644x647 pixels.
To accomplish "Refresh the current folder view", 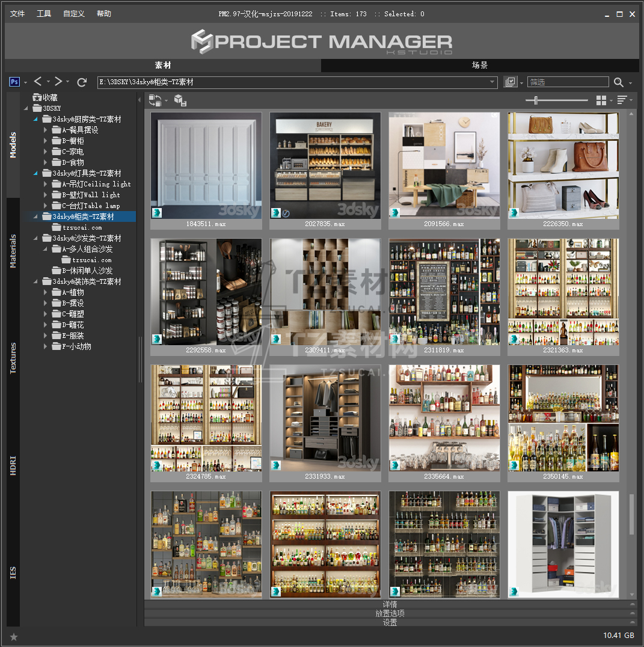I will 82,82.
